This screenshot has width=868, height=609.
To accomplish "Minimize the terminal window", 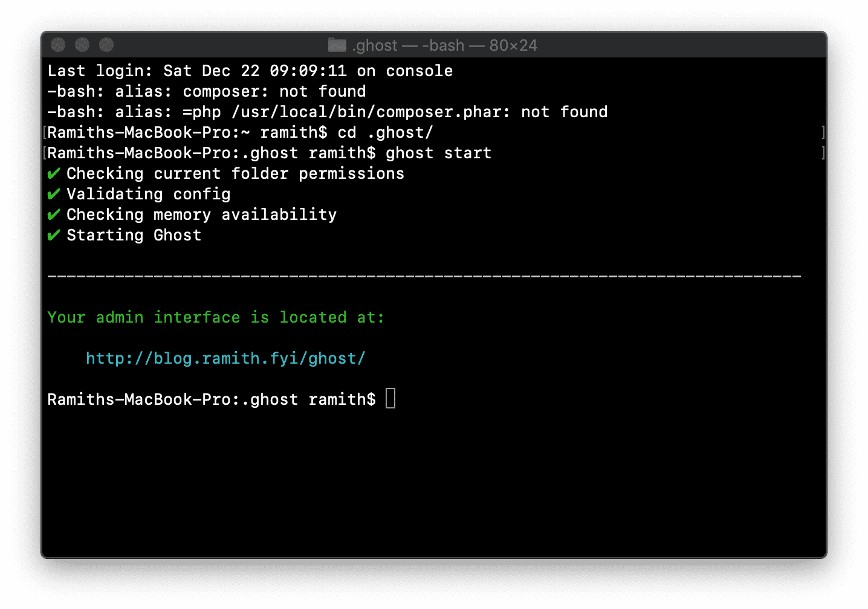I will coord(82,45).
